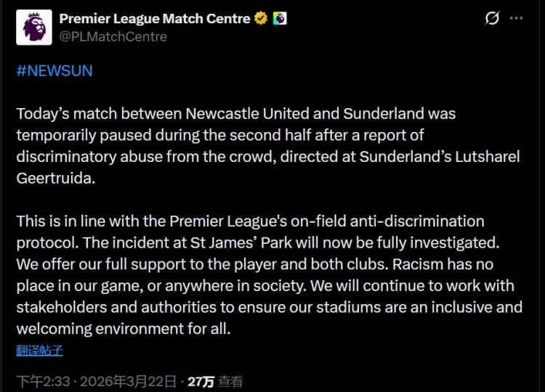Open the Premier League Match Centre display name
Image resolution: width=545 pixels, height=392 pixels.
pyautogui.click(x=155, y=18)
